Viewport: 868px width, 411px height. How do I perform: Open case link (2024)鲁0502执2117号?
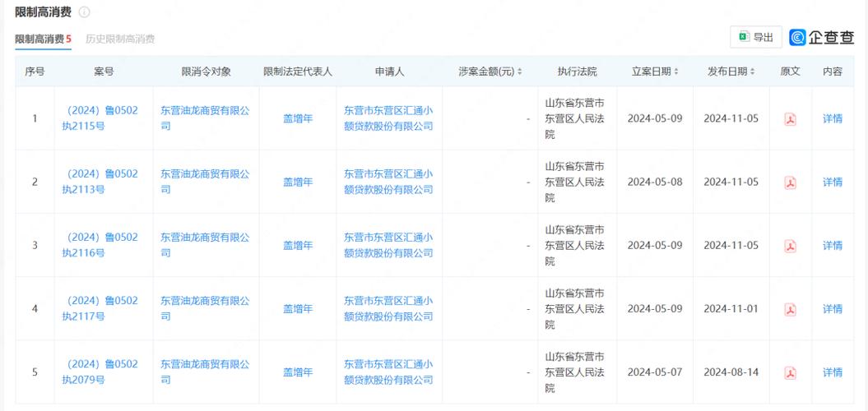[100, 309]
